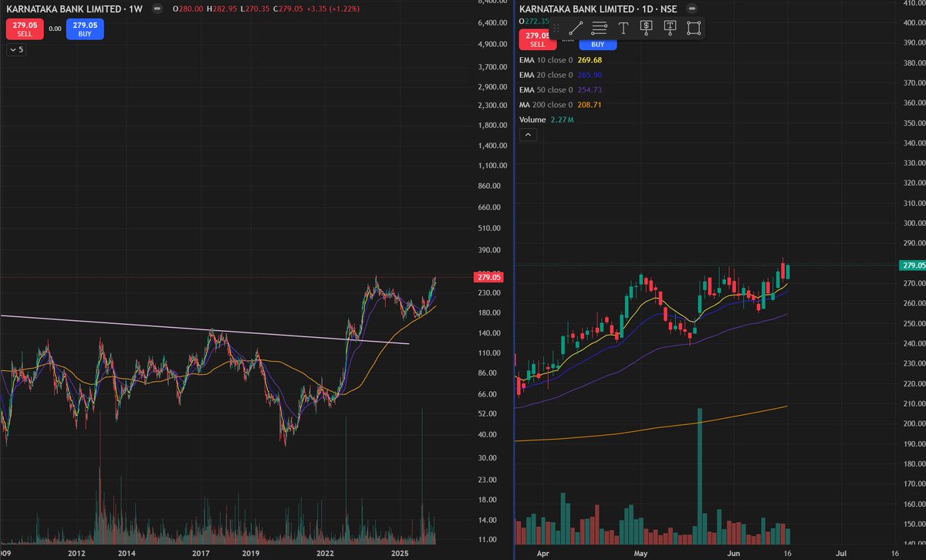
Task: Select the pink descending trendline on weekly chart
Action: [204, 329]
